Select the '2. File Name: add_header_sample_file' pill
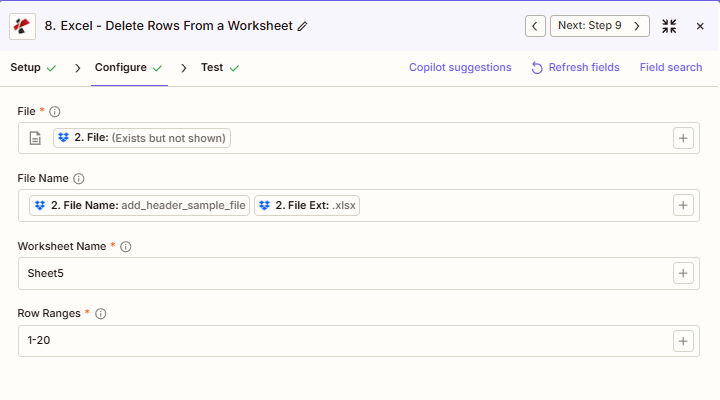Screen dimensions: 720x400 139,205
